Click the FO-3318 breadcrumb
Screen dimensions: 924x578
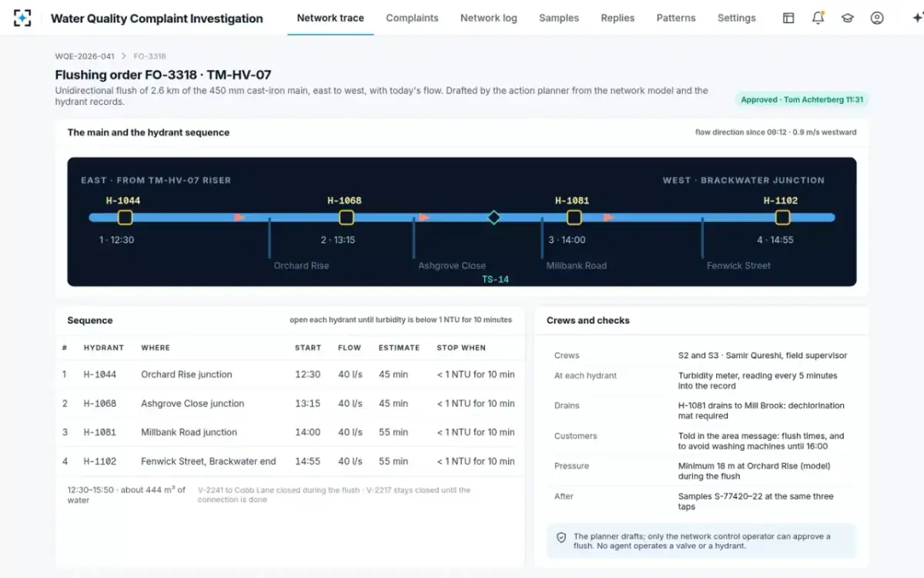pos(149,56)
